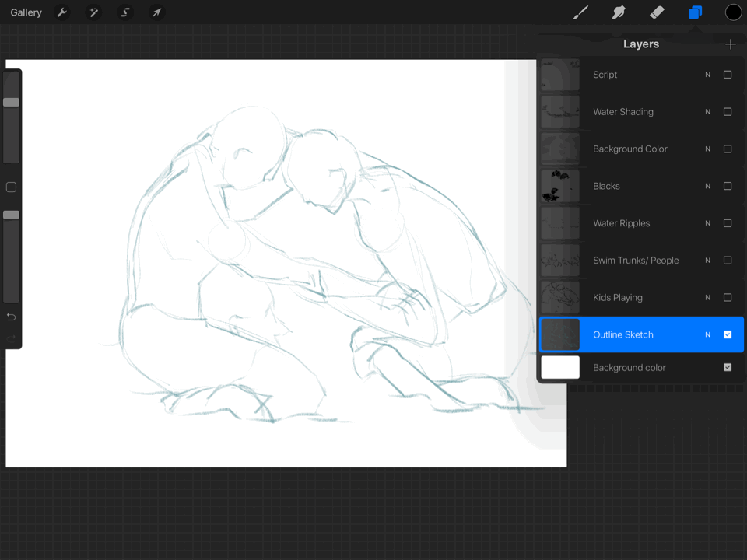Screen dimensions: 747x560
Task: Open the Actions wrench menu
Action: click(x=62, y=12)
